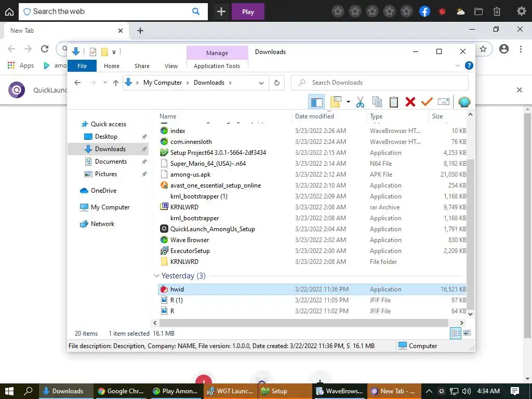Image resolution: width=532 pixels, height=399 pixels.
Task: Switch to details view button in status bar
Action: (456, 333)
